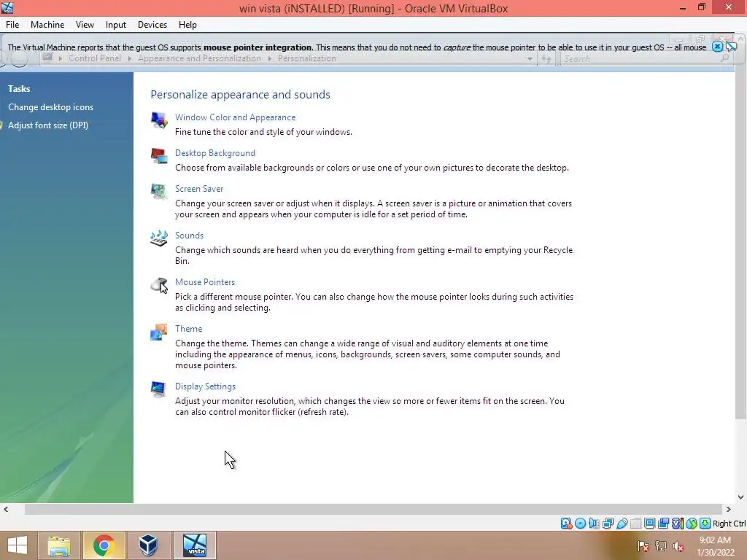Click the VirtualBox recording status icon

pos(663,524)
